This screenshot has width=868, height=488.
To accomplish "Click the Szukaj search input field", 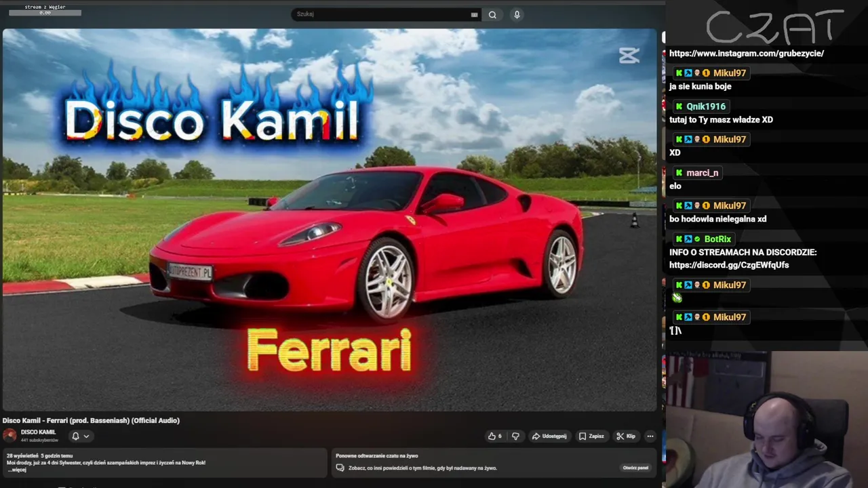I will point(382,14).
